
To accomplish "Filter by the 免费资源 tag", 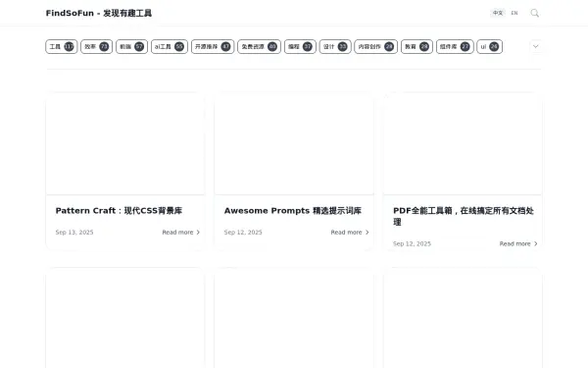I will pos(259,46).
